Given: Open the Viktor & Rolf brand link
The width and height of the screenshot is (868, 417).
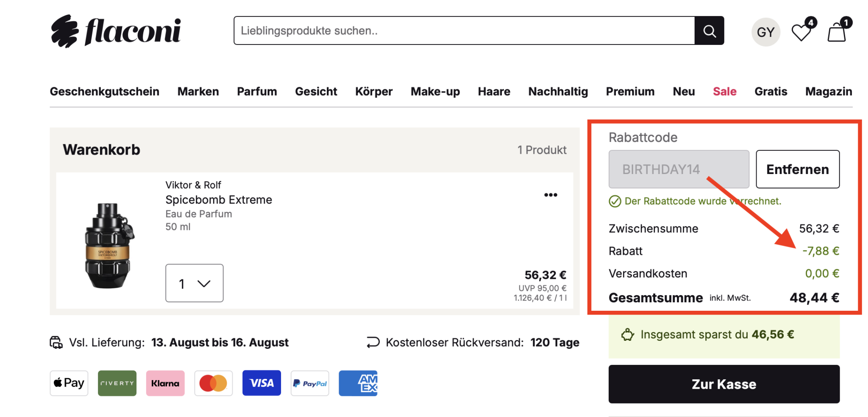Looking at the screenshot, I should pos(193,185).
